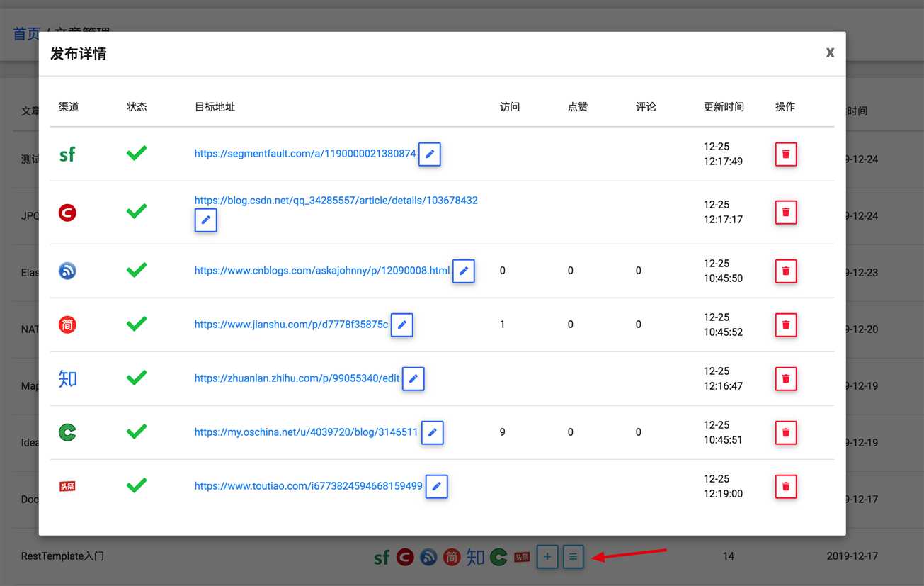Click the Toutiao 头条 channel icon
This screenshot has height=586, width=924.
[67, 485]
